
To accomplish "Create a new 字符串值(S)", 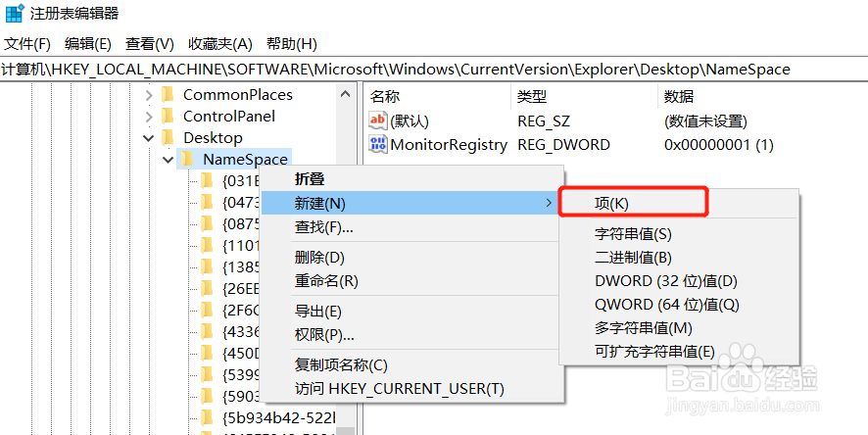I will click(679, 234).
